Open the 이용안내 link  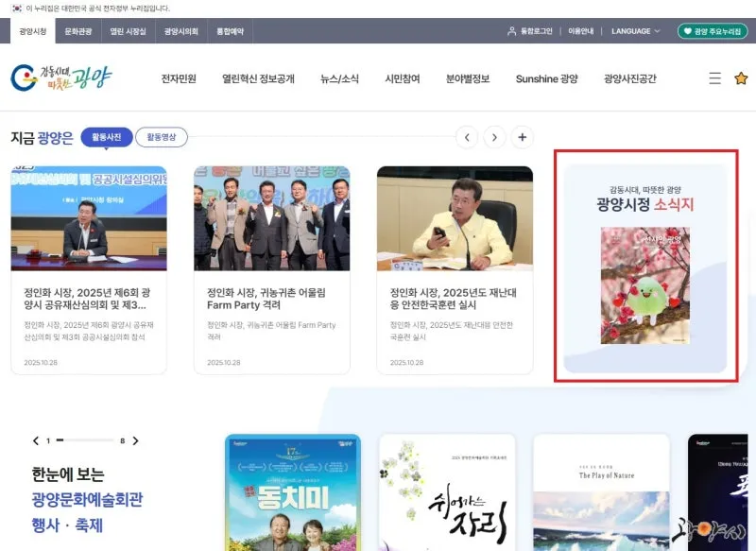581,31
